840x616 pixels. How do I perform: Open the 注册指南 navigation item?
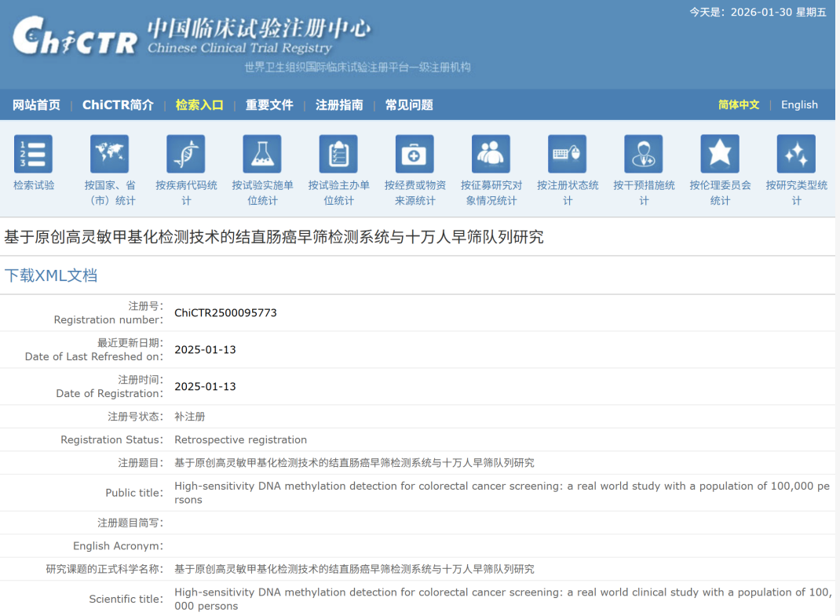pyautogui.click(x=339, y=105)
